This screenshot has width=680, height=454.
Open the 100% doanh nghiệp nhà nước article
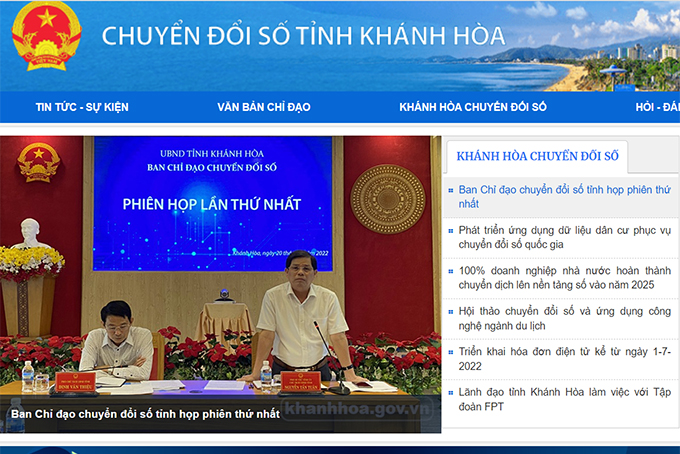(564, 278)
